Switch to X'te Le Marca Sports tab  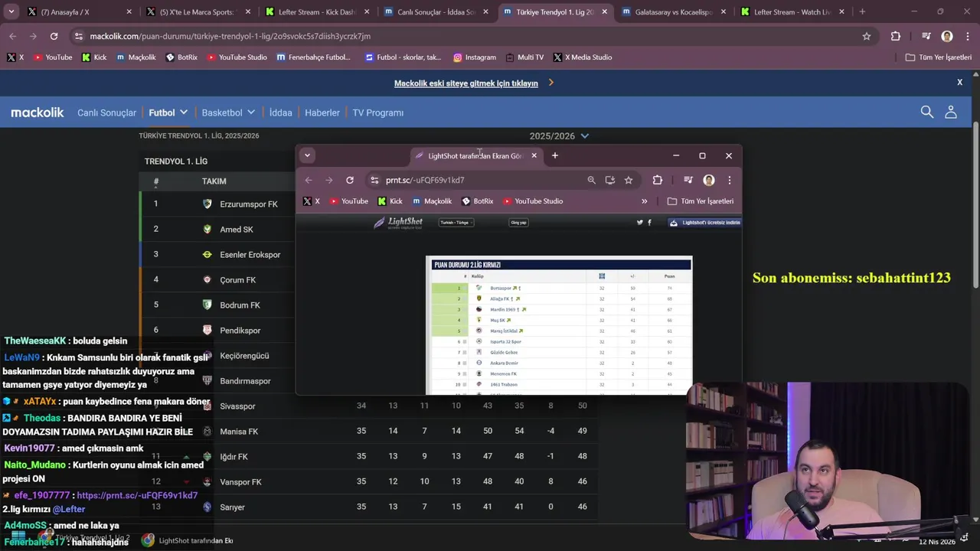pyautogui.click(x=199, y=11)
